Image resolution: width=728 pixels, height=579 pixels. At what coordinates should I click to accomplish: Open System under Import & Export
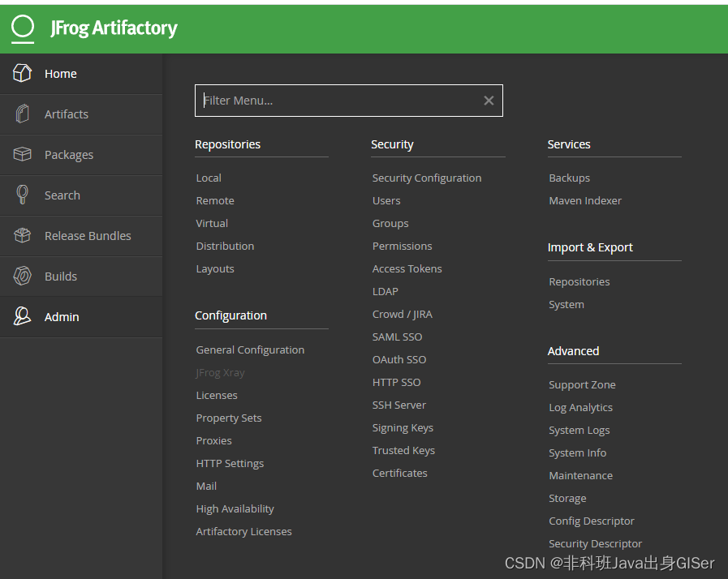566,305
